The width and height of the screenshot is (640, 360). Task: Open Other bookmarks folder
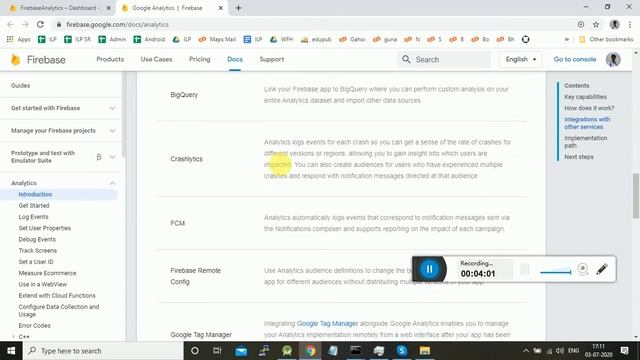coord(606,39)
